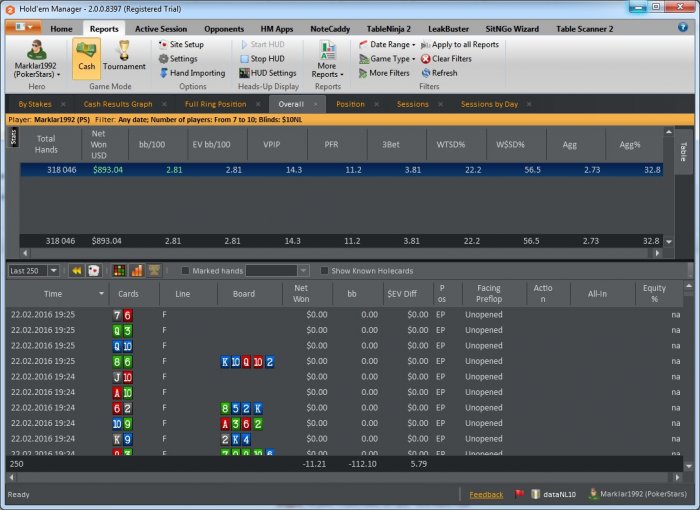Click the dice icon in hands toolbar
This screenshot has width=700, height=510.
tap(93, 271)
